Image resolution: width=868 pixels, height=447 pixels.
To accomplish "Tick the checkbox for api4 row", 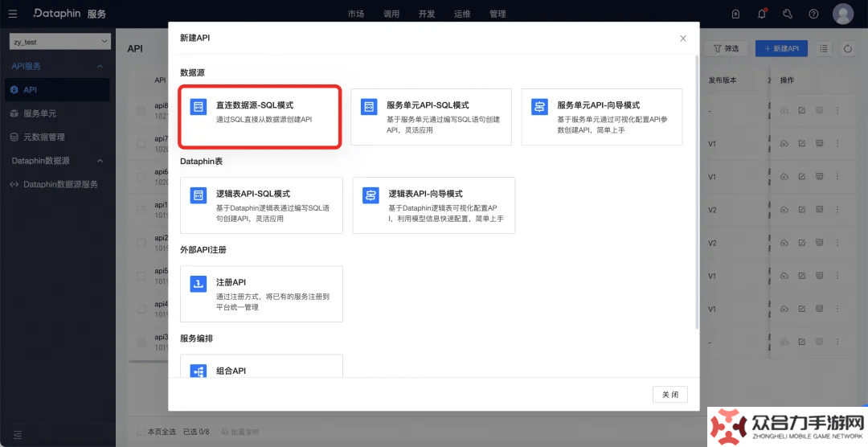I will point(141,309).
